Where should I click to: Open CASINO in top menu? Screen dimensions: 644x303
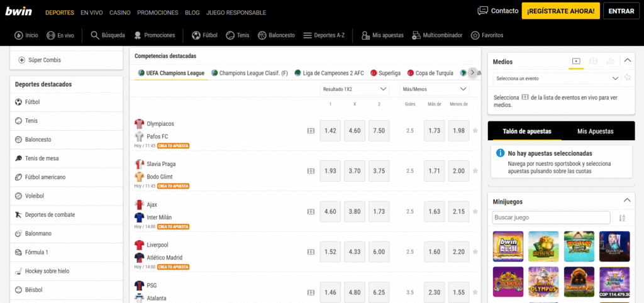pyautogui.click(x=120, y=13)
